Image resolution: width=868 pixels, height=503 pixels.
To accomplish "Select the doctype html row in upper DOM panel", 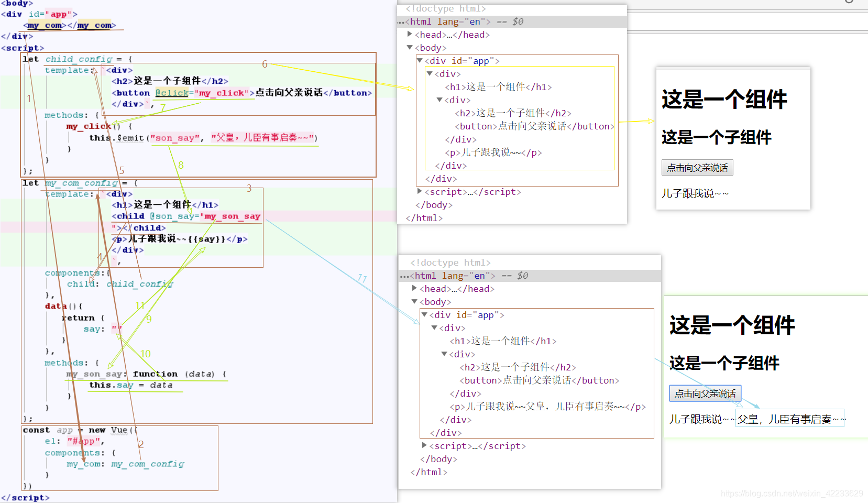I will coord(446,8).
